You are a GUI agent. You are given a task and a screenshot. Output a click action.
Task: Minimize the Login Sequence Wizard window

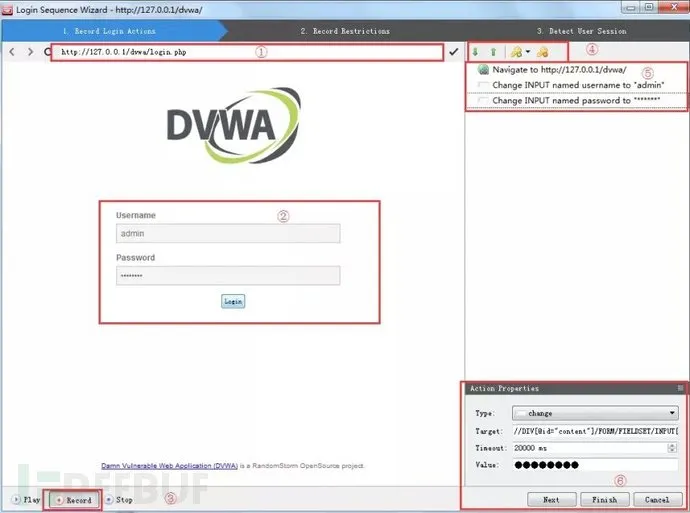point(631,7)
